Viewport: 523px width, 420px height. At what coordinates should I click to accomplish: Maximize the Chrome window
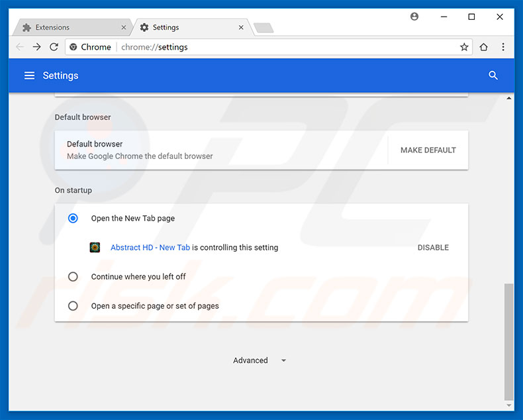point(471,17)
